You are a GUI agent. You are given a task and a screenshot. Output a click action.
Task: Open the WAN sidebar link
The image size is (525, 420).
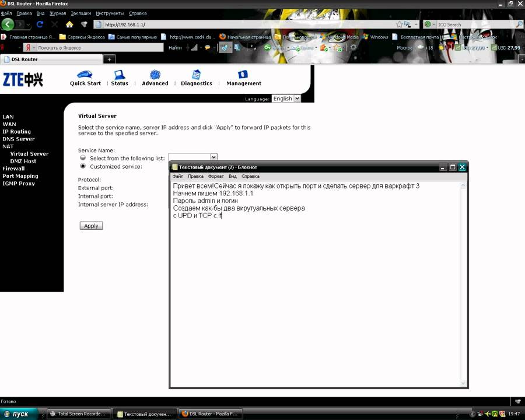[9, 124]
